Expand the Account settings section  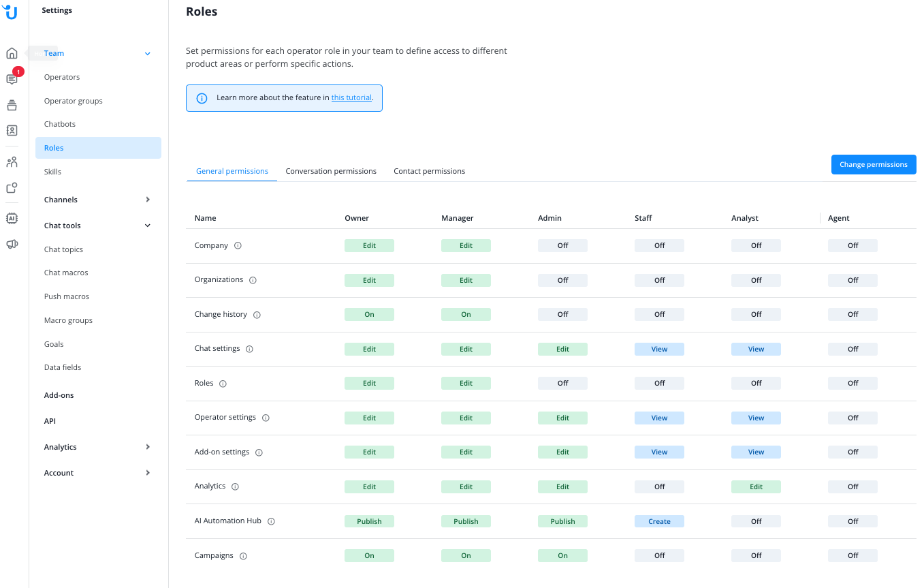click(x=148, y=473)
